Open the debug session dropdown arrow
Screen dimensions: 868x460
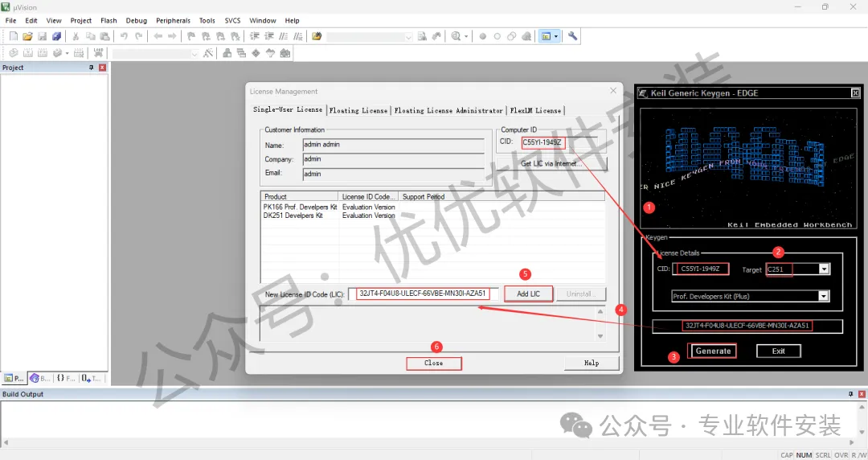click(466, 36)
